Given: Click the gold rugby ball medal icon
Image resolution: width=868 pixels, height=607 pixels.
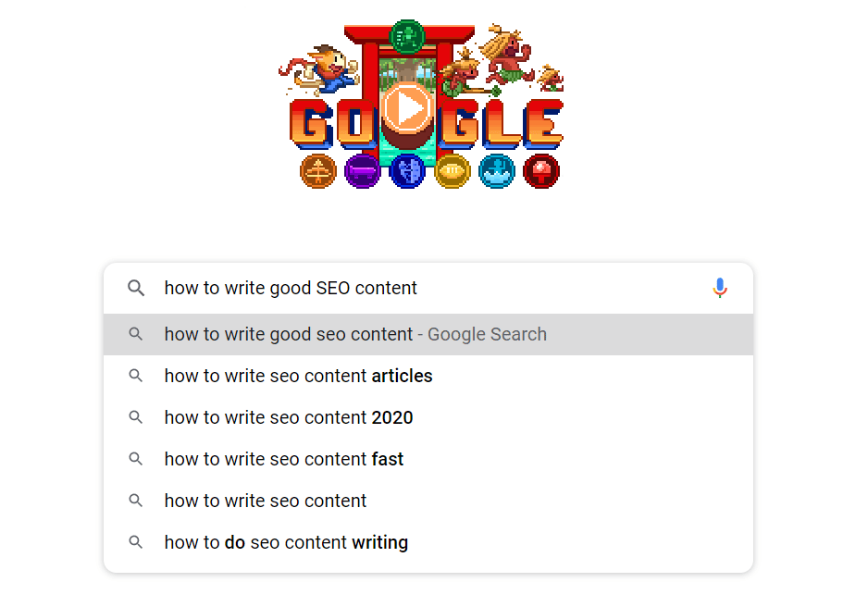Looking at the screenshot, I should (x=453, y=171).
